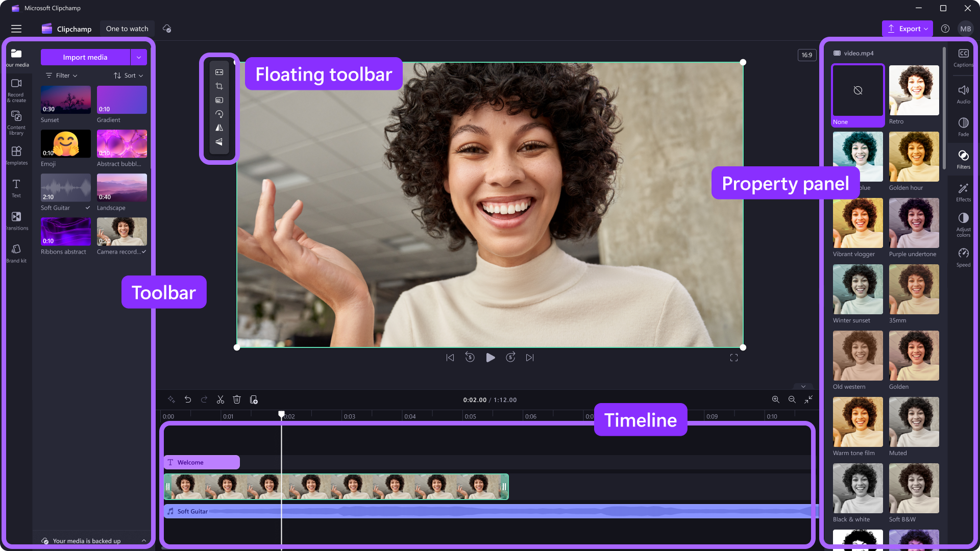
Task: Click the 16:9 aspect ratio button
Action: point(807,54)
